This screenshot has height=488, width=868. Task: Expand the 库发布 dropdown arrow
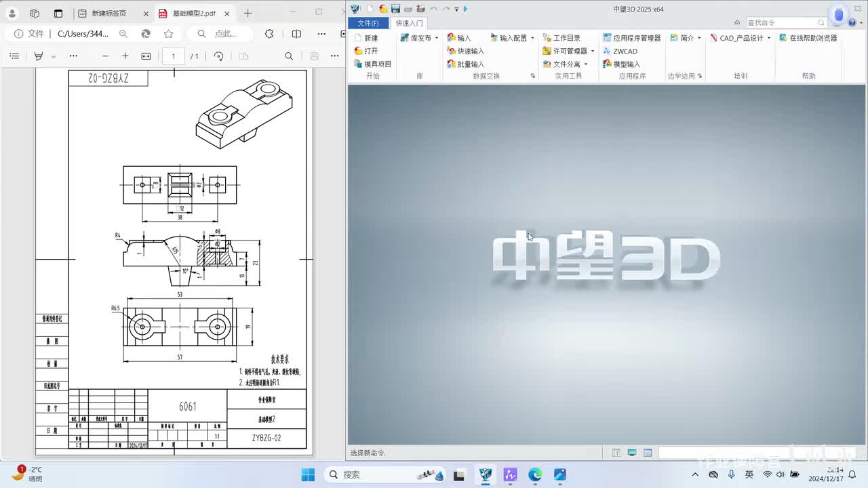437,38
